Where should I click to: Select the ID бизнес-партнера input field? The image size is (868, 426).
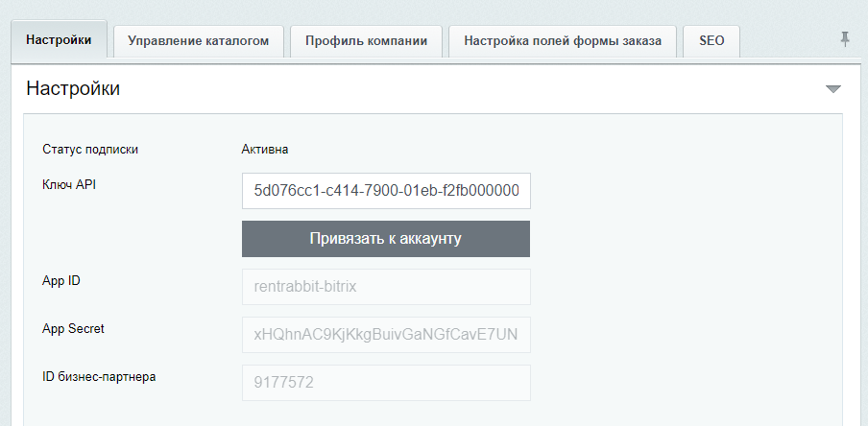click(385, 383)
